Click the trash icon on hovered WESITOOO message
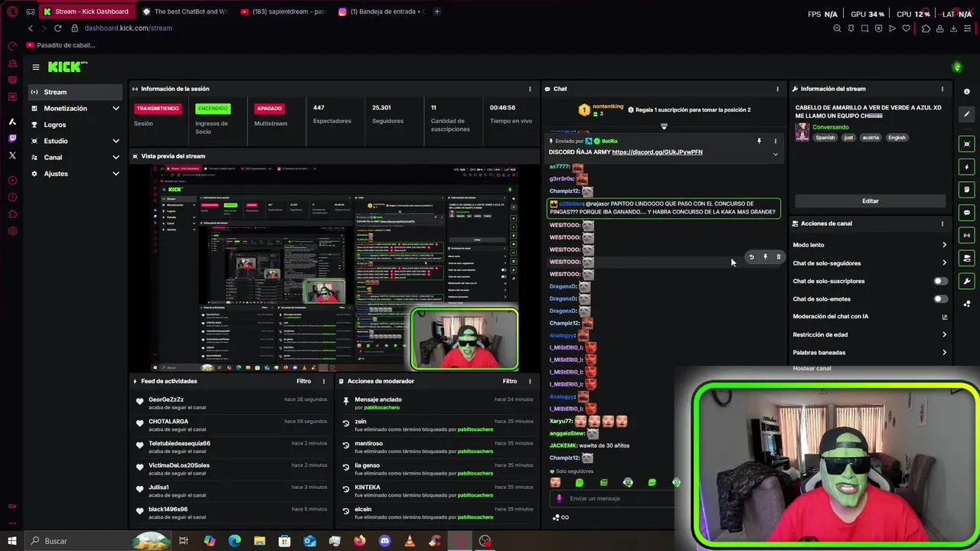The height and width of the screenshot is (551, 980). point(779,257)
